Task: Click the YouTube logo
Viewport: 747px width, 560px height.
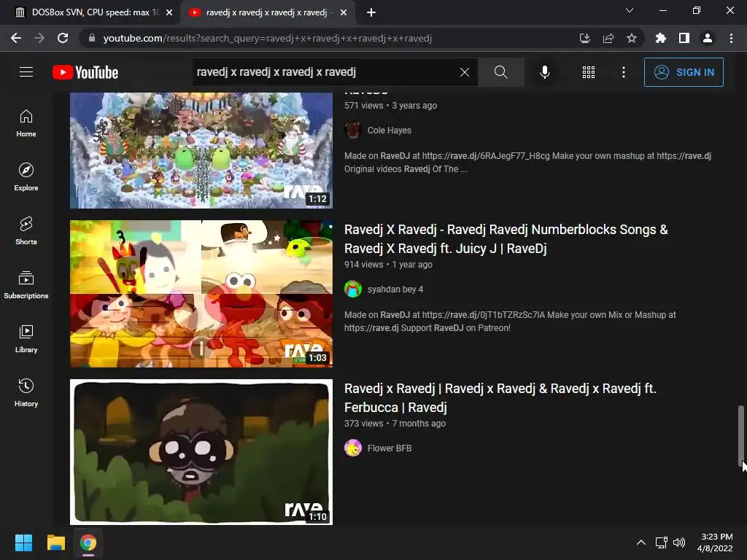Action: click(x=85, y=72)
